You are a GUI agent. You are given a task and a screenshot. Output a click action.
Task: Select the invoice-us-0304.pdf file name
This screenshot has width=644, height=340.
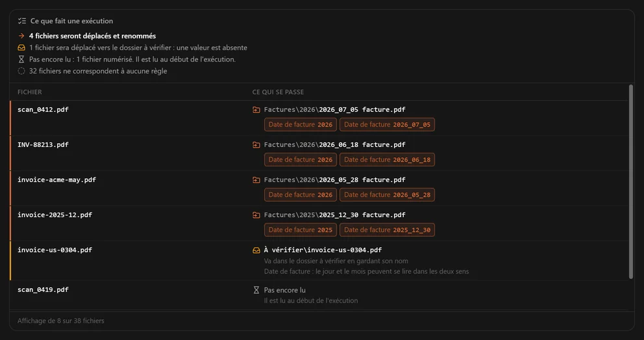[55, 250]
